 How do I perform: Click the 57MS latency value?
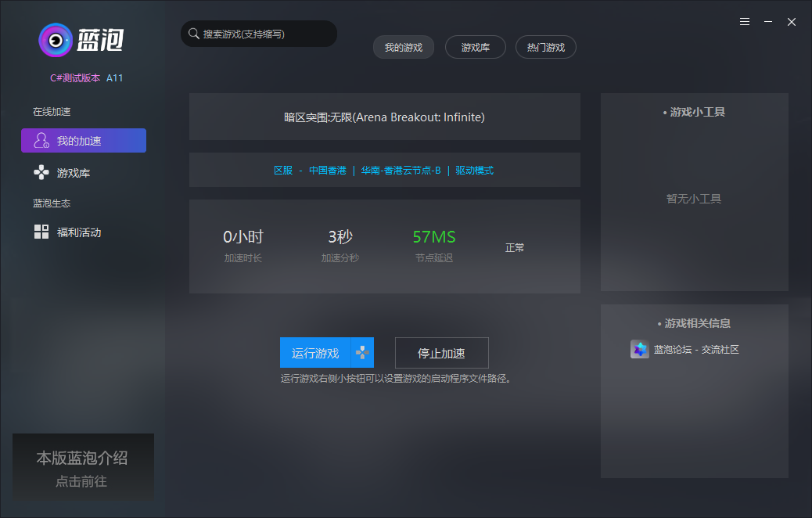point(434,237)
